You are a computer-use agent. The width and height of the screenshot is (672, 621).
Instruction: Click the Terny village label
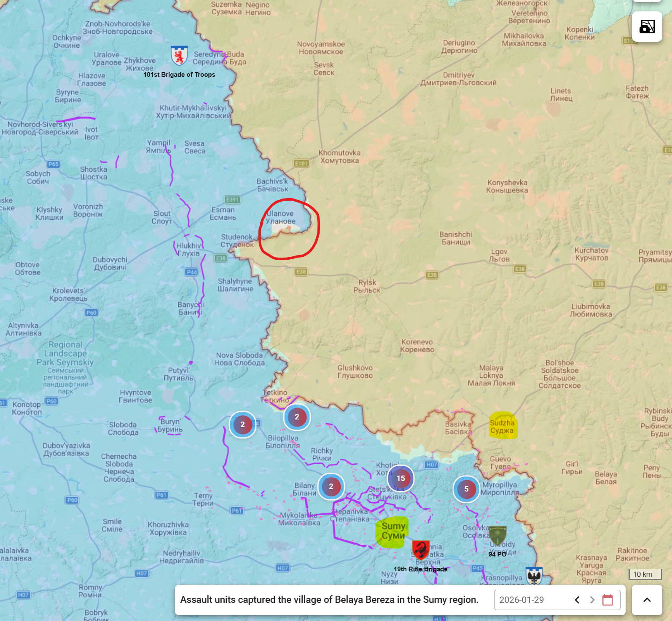pos(203,499)
